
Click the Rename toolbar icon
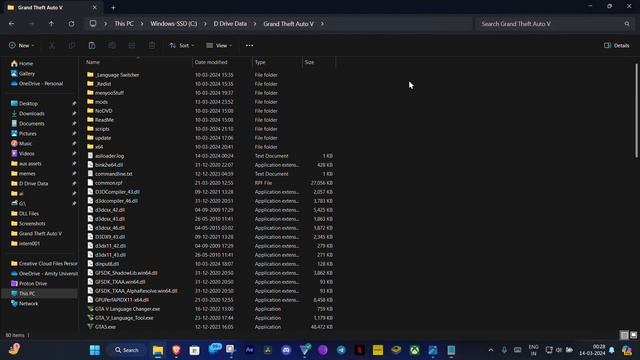tap(112, 45)
